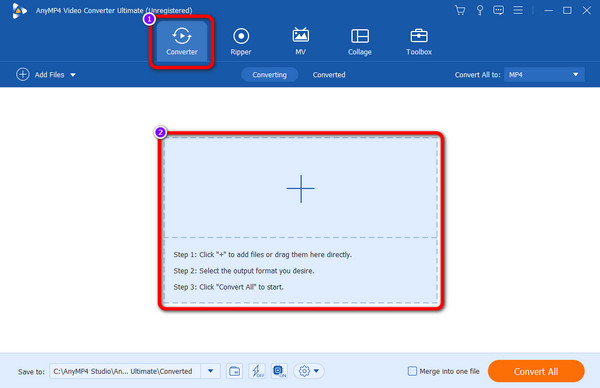This screenshot has width=600, height=388.
Task: Close the AnyMP4 window
Action: click(587, 10)
